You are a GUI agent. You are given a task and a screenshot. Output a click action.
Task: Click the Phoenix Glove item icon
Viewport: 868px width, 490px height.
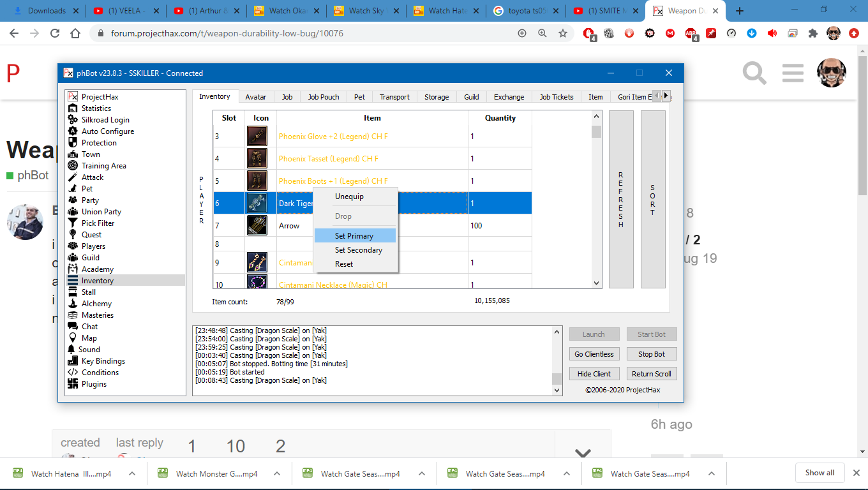pyautogui.click(x=257, y=137)
